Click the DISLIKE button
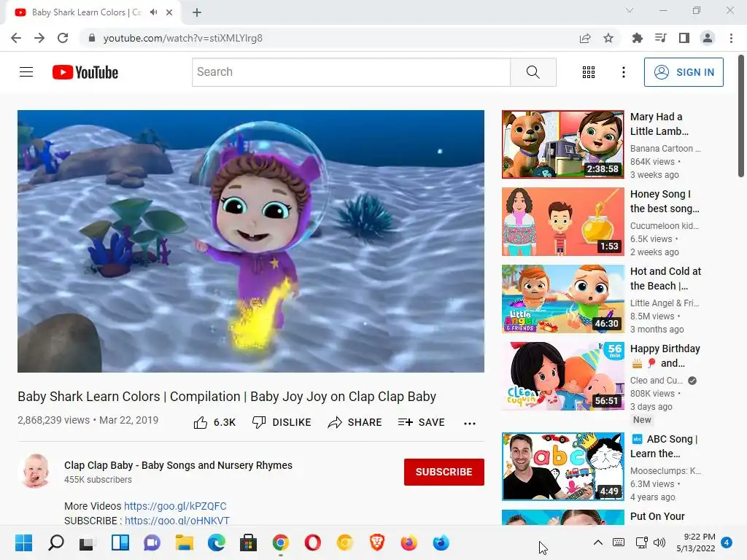Screen dimensions: 747x560 (282, 422)
